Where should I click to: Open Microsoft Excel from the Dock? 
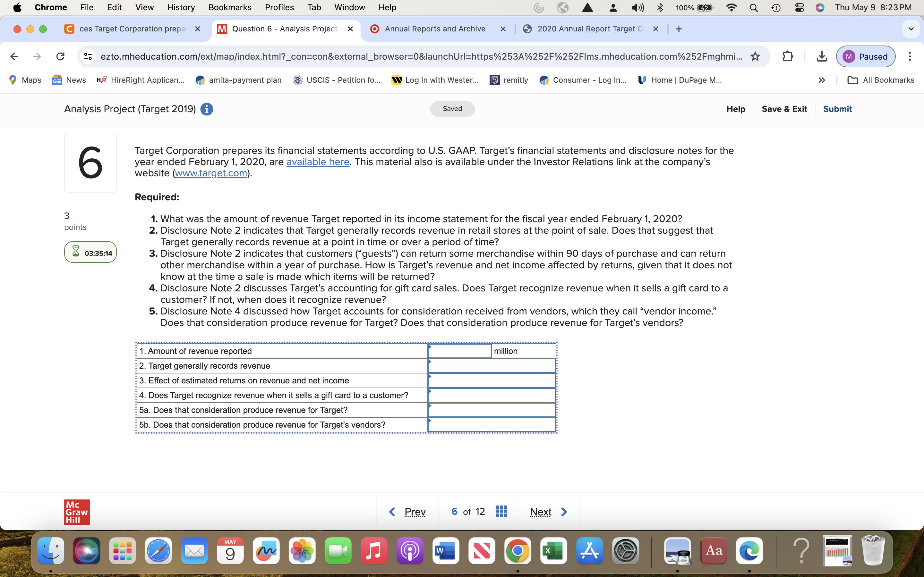pyautogui.click(x=553, y=551)
